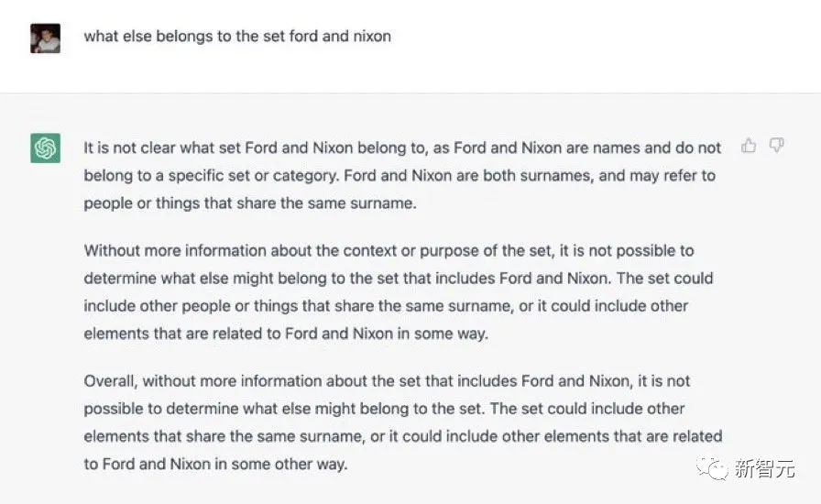The width and height of the screenshot is (821, 504).
Task: Click the final line 'to Ford and Nixon in some other way.'
Action: coord(215,465)
